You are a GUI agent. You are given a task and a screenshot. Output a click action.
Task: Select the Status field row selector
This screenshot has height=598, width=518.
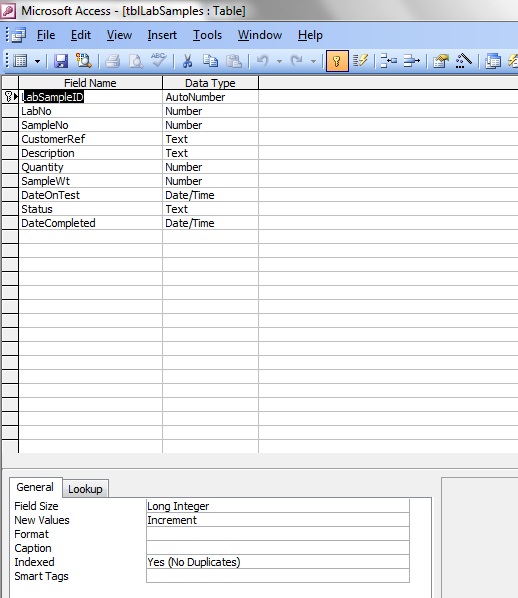click(x=10, y=209)
